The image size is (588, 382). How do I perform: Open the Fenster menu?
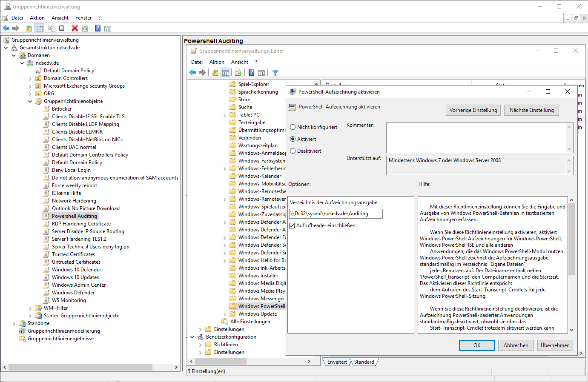83,18
